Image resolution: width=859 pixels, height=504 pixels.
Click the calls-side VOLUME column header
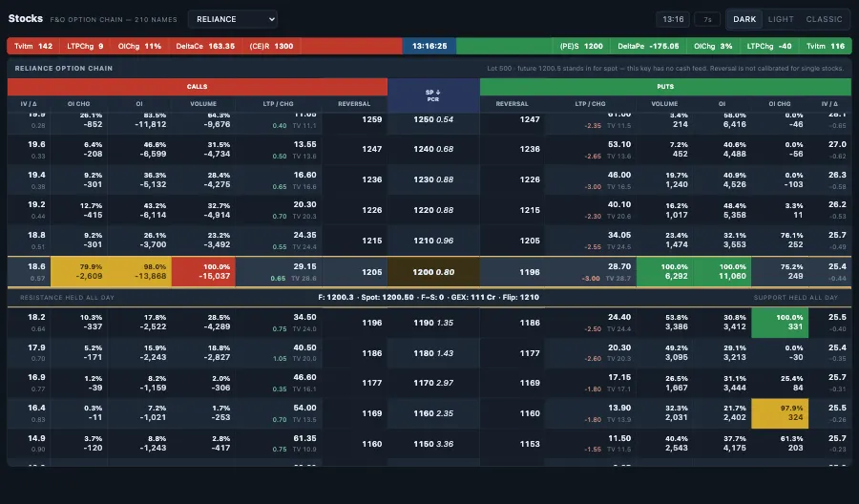[x=203, y=103]
